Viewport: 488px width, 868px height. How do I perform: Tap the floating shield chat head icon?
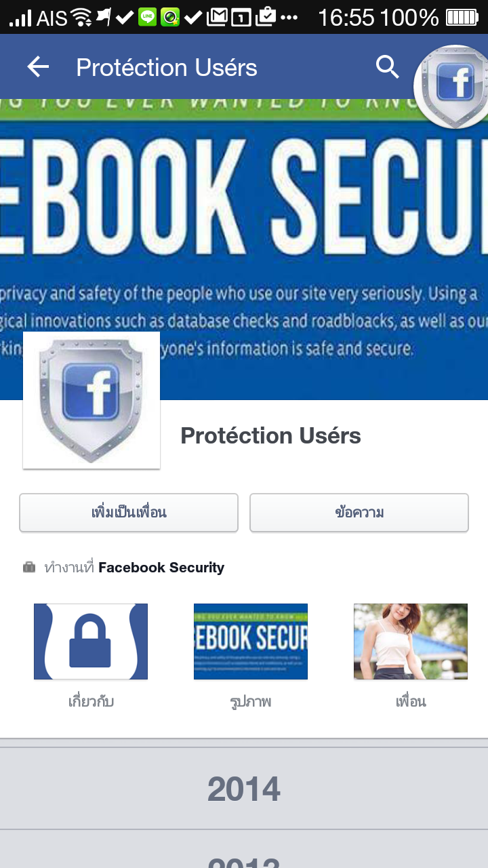453,86
